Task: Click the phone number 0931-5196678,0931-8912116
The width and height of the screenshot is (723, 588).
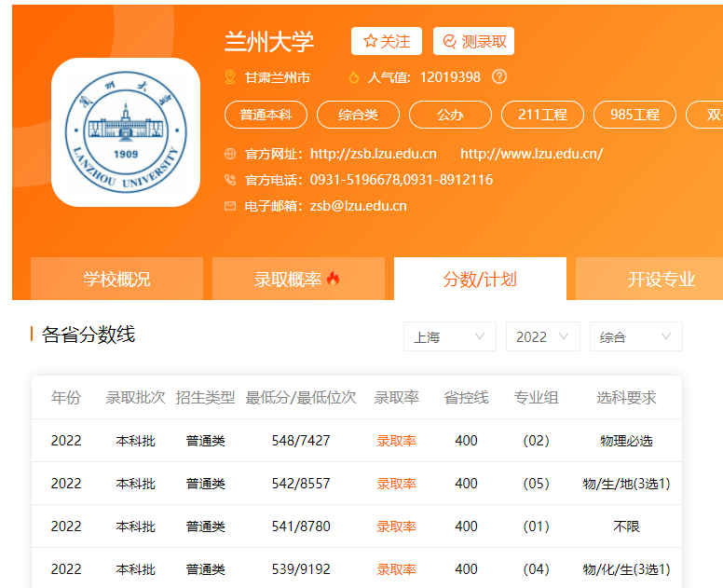Action: (402, 180)
